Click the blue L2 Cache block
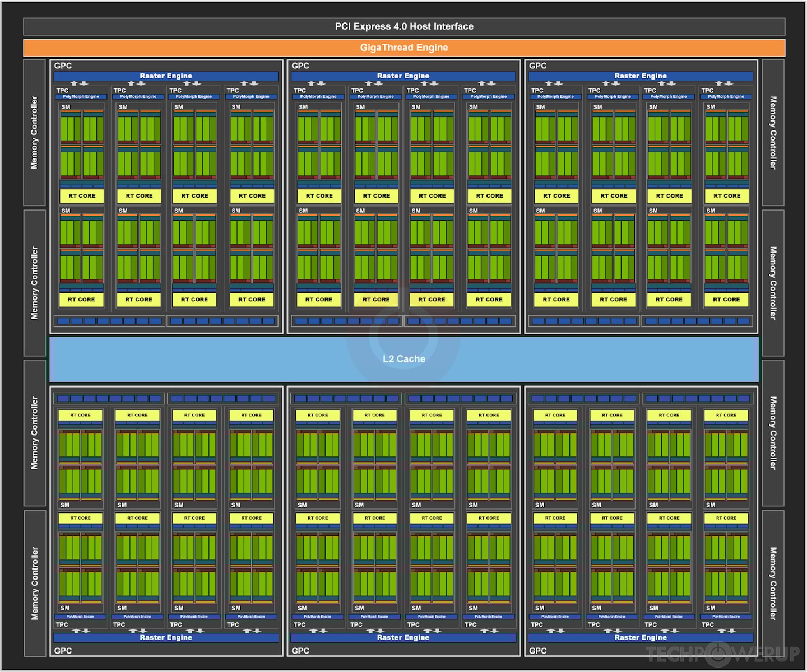 404,359
